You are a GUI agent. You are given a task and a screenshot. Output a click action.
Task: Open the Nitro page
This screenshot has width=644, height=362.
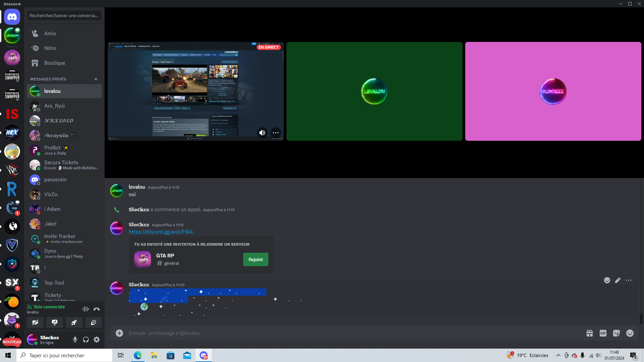(x=64, y=48)
